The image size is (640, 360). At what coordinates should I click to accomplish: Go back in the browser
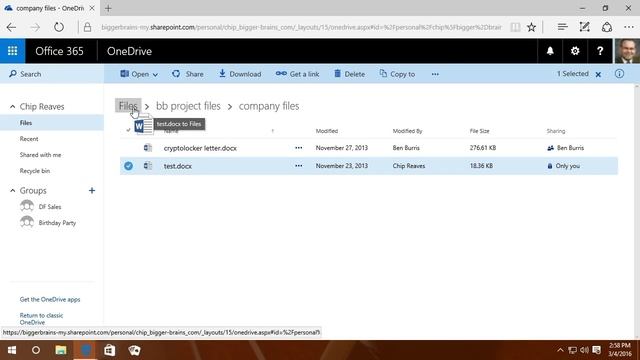[x=11, y=27]
